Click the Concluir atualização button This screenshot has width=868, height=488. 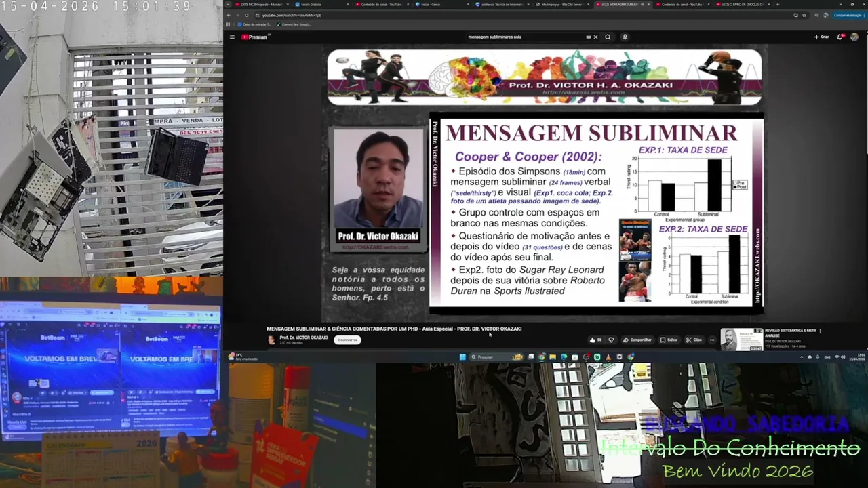848,15
